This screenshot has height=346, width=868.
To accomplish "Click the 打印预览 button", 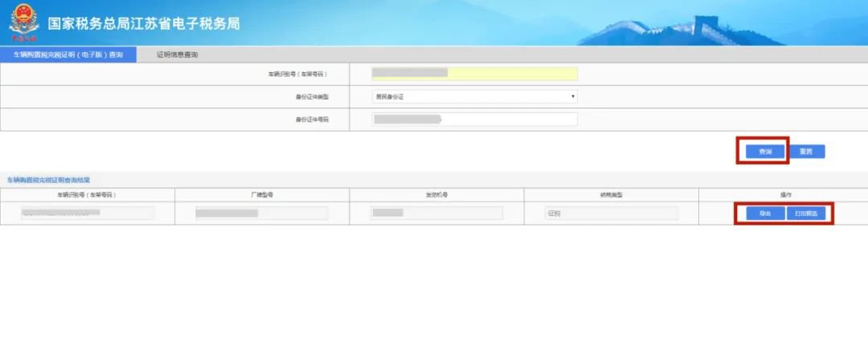I will [805, 214].
